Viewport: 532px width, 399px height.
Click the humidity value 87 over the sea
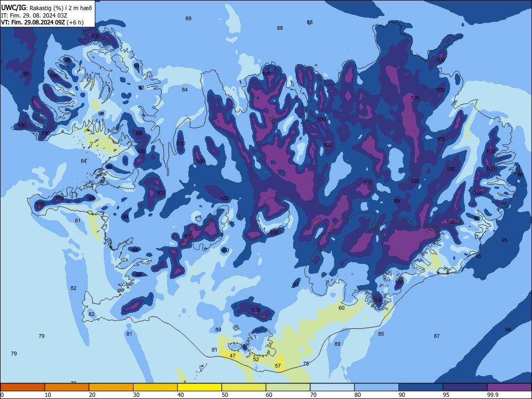[437, 336]
